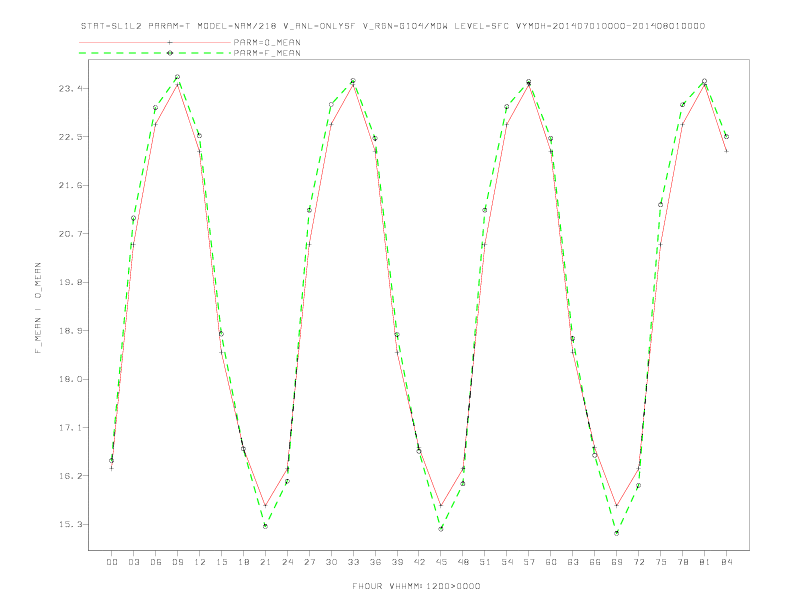Screen dimensions: 792x612
Task: Click the x-axis tick label 54
Action: pyautogui.click(x=507, y=562)
